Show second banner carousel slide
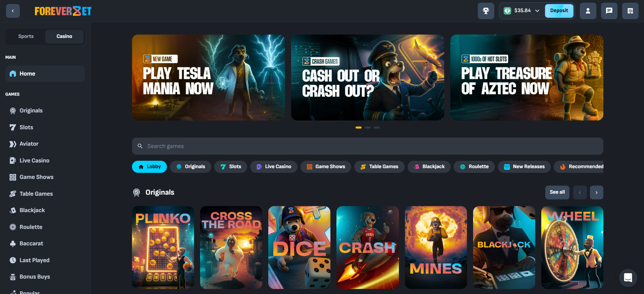 pos(368,128)
